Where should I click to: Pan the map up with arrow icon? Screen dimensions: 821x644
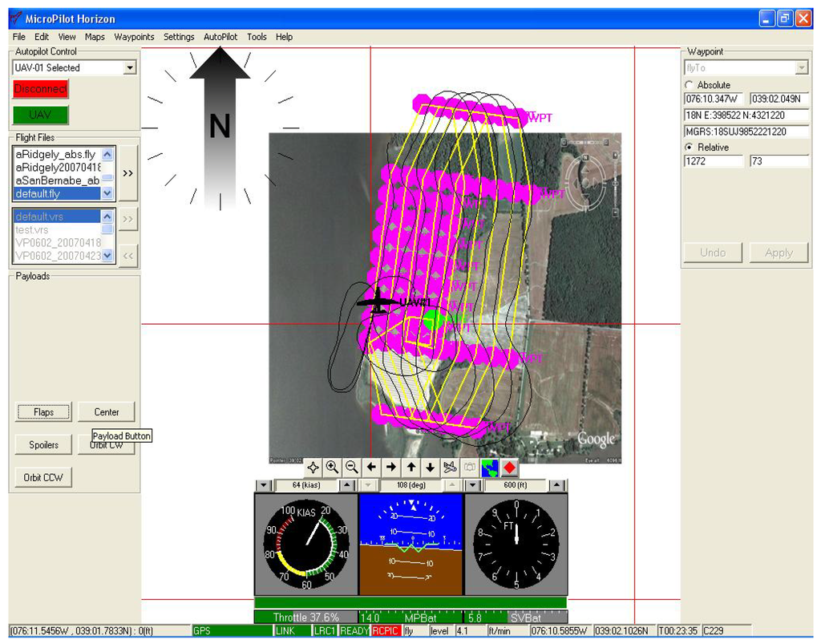(410, 467)
